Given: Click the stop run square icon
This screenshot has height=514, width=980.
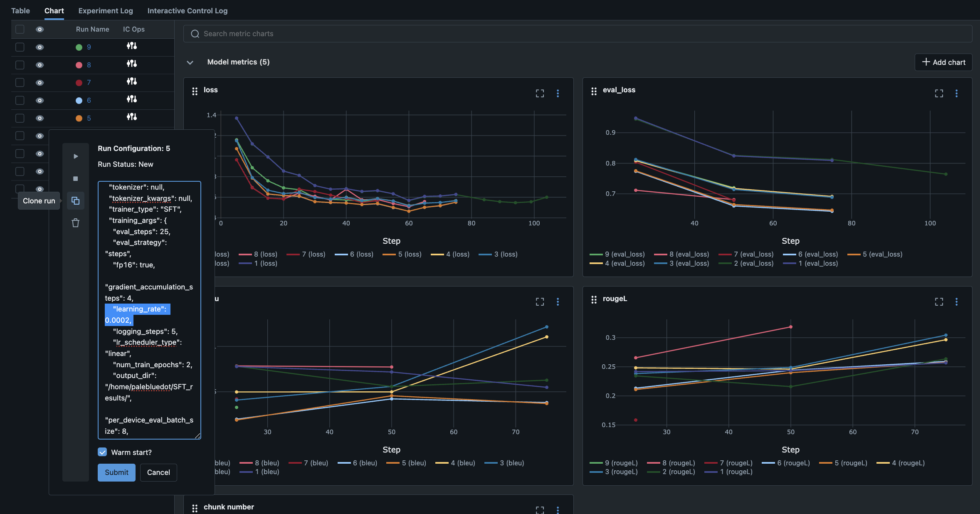Looking at the screenshot, I should [x=76, y=178].
